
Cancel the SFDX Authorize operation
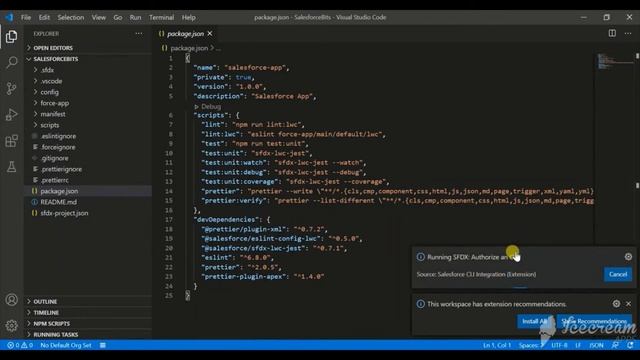click(x=618, y=274)
